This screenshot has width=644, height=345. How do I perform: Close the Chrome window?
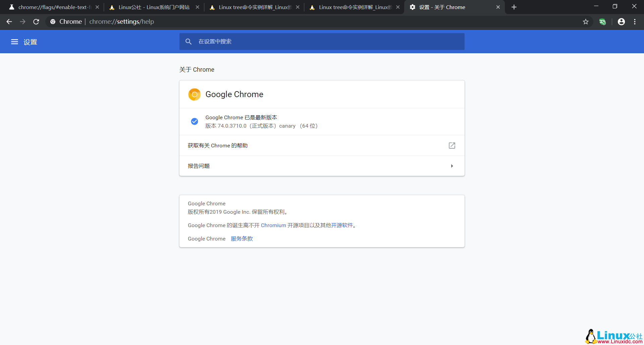(634, 6)
